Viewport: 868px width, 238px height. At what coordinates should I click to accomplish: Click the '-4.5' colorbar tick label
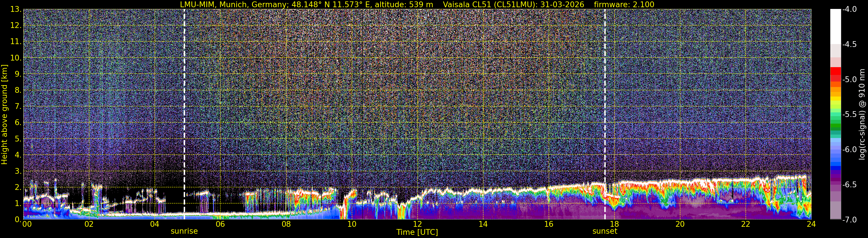point(849,44)
